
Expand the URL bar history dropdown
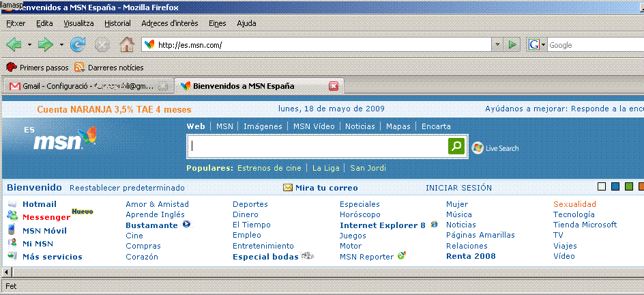click(x=498, y=45)
